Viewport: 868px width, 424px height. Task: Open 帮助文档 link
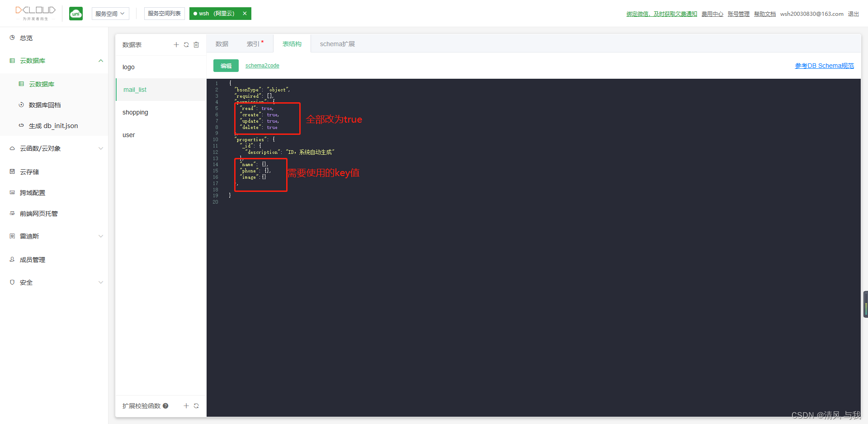(765, 14)
